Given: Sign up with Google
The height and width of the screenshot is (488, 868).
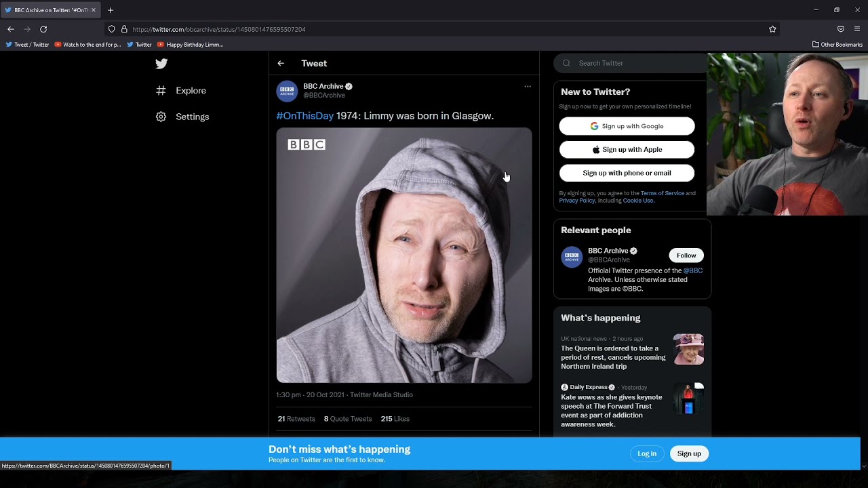Looking at the screenshot, I should (627, 126).
